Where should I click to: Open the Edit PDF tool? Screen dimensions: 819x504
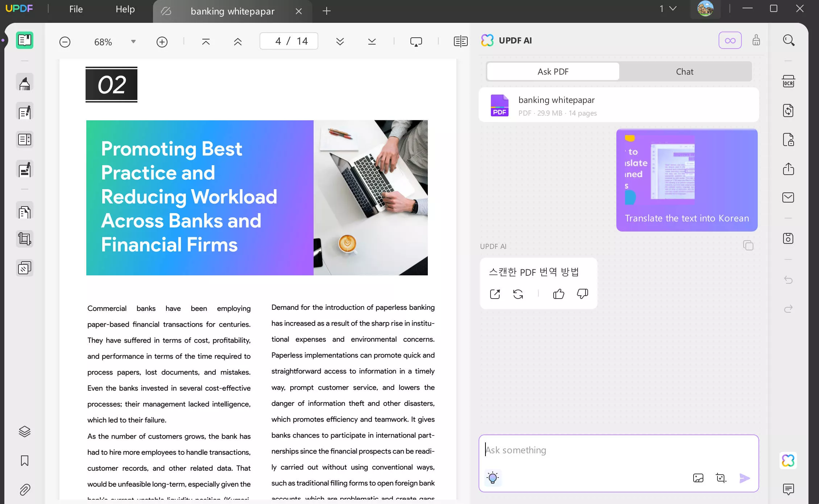tap(25, 112)
